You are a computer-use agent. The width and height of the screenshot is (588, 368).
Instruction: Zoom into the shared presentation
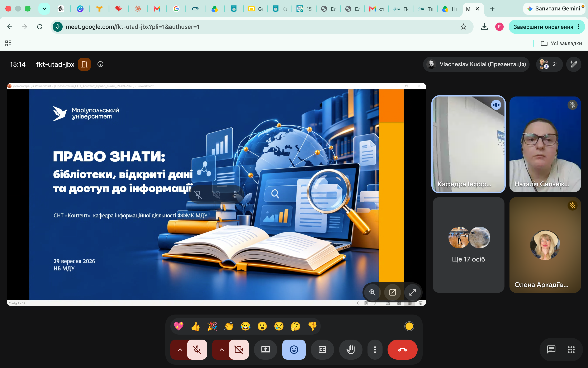point(373,292)
